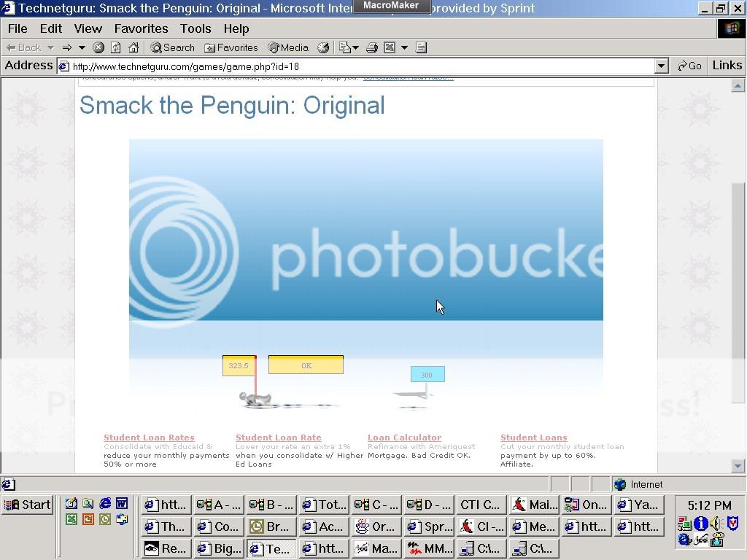Click the network connection tray icon
747x560 pixels.
[684, 524]
